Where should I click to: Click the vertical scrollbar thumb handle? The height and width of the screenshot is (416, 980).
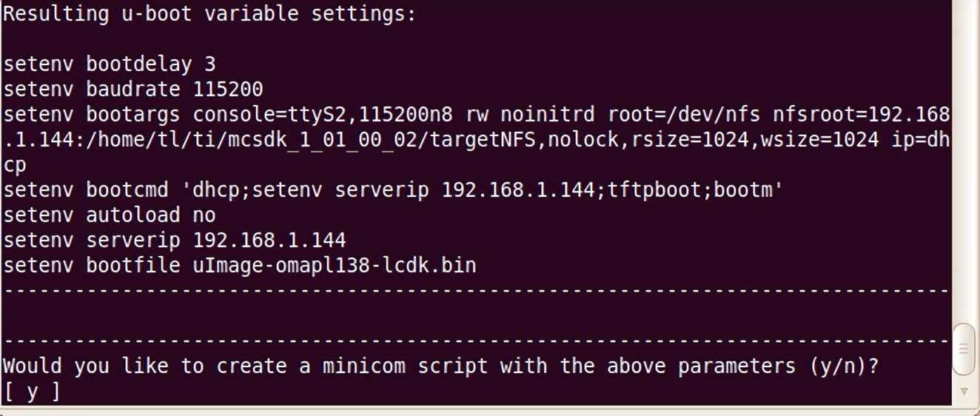click(x=964, y=349)
